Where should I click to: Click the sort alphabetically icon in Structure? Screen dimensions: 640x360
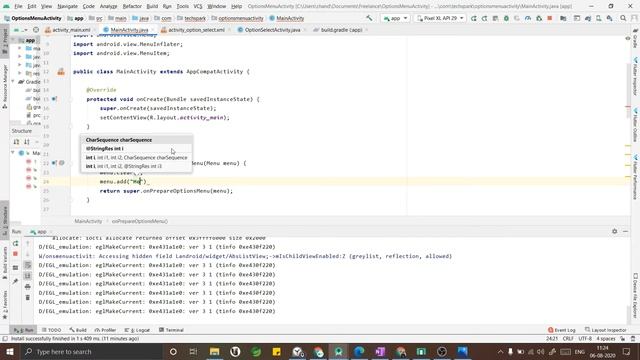27,142
